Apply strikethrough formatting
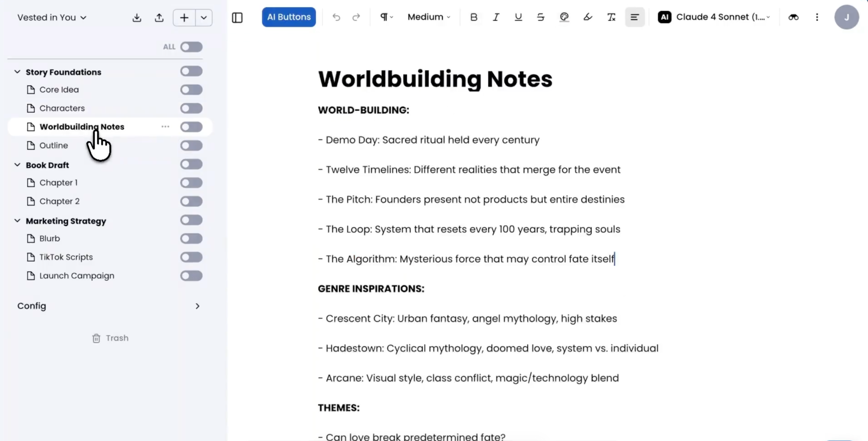868x441 pixels. point(540,17)
